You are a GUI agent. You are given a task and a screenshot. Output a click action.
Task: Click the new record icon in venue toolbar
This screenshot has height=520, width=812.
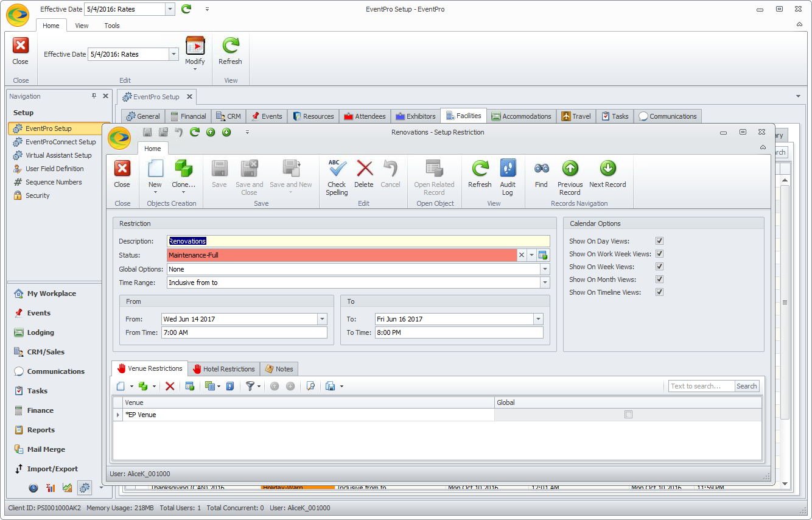[121, 386]
